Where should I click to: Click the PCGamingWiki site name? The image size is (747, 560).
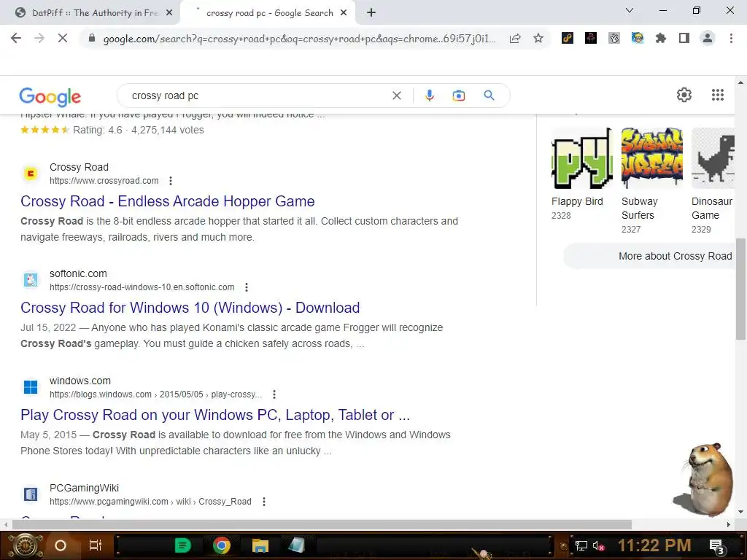click(84, 488)
